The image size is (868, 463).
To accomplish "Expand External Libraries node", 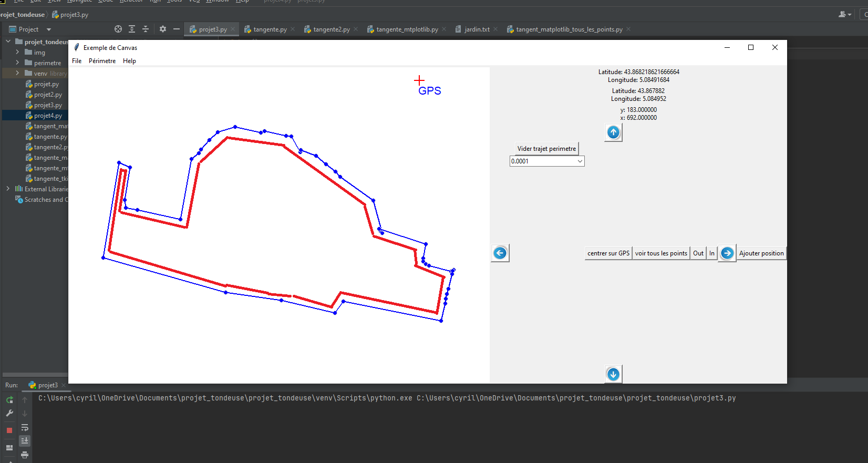I will [x=8, y=189].
